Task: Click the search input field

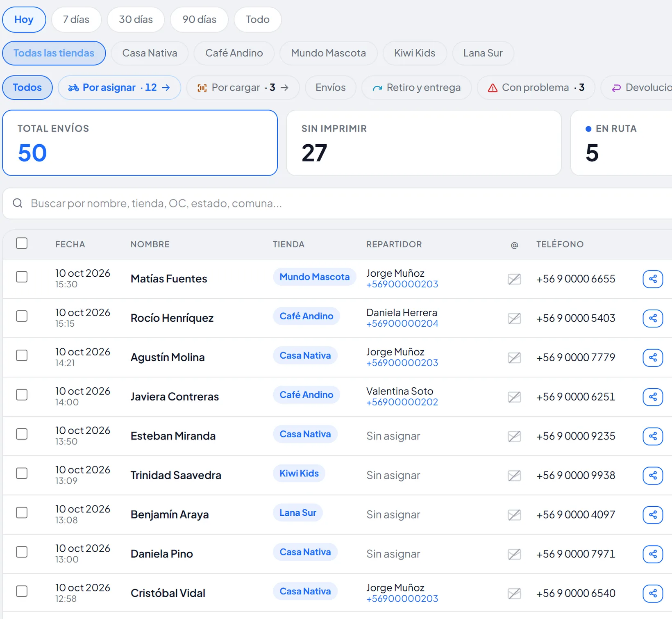Action: pyautogui.click(x=337, y=203)
